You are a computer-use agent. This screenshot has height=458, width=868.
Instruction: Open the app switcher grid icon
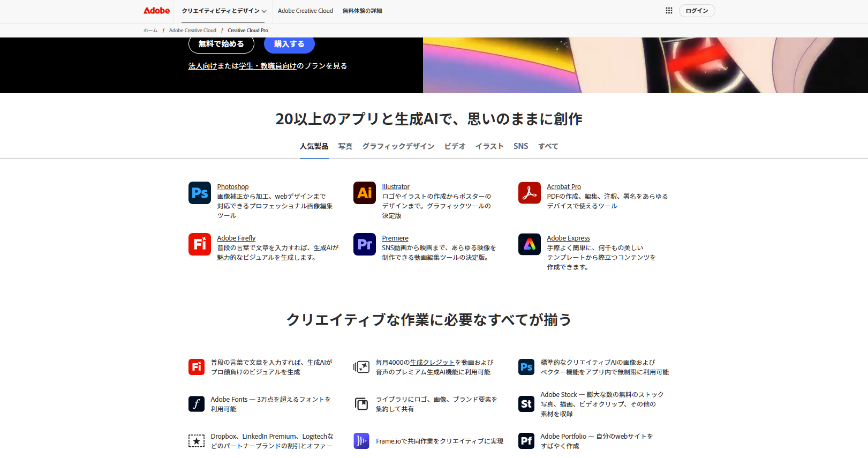pos(669,11)
